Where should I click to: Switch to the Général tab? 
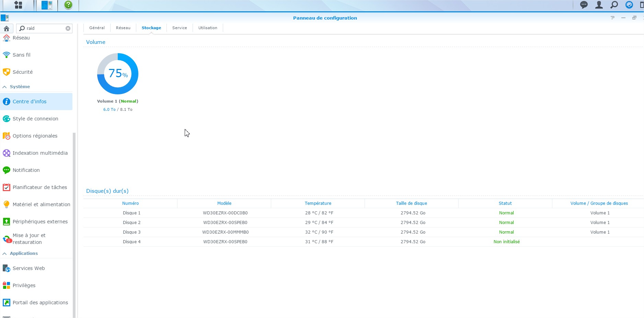tap(97, 28)
